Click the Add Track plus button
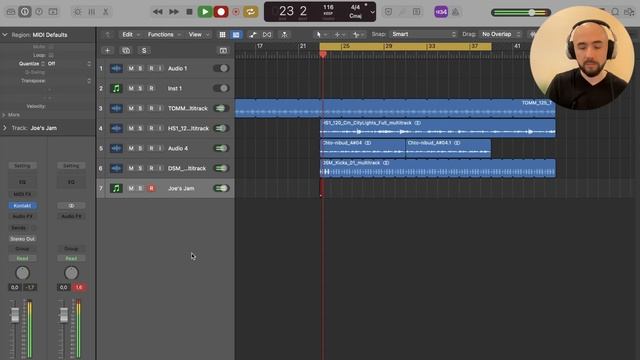 pyautogui.click(x=107, y=51)
